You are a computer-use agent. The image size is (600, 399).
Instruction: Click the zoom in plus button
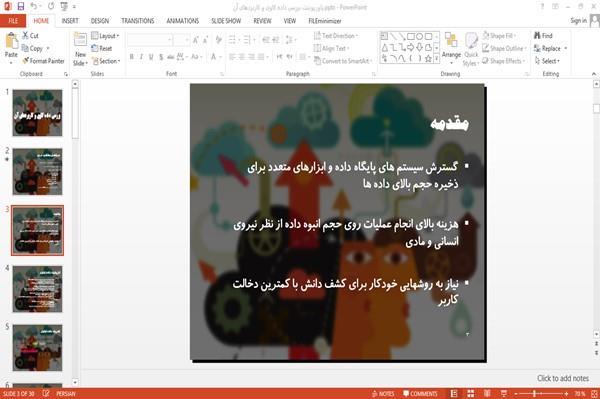pyautogui.click(x=566, y=394)
